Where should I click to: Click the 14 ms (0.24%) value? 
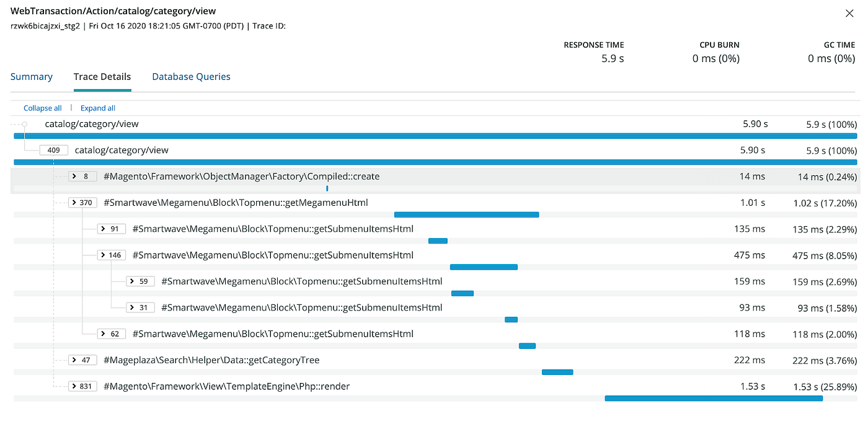(827, 177)
